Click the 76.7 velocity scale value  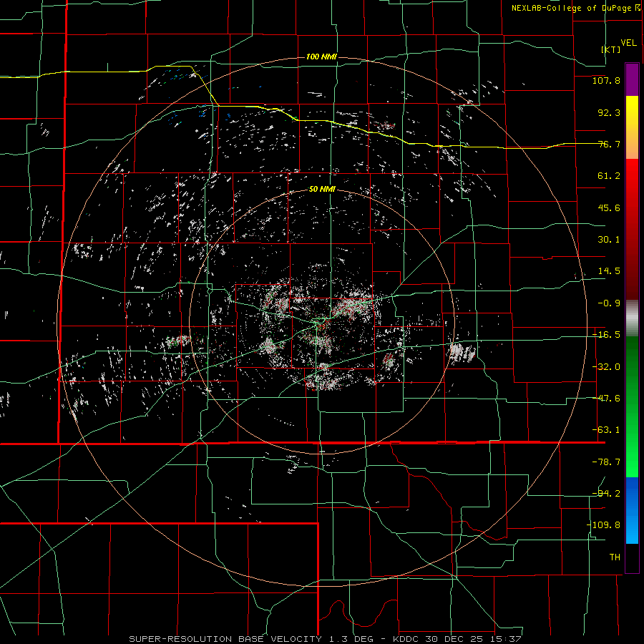pos(609,144)
